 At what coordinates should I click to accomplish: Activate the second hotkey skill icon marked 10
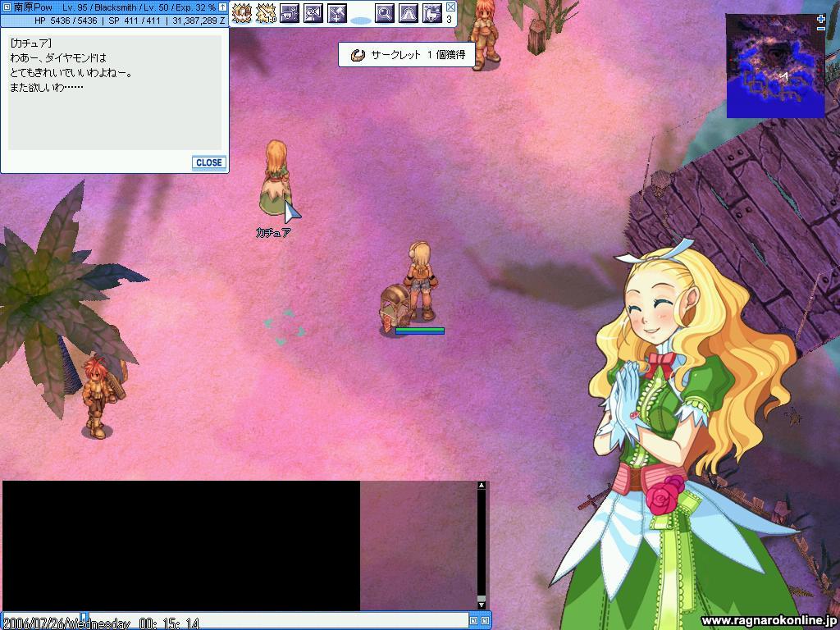tap(266, 13)
